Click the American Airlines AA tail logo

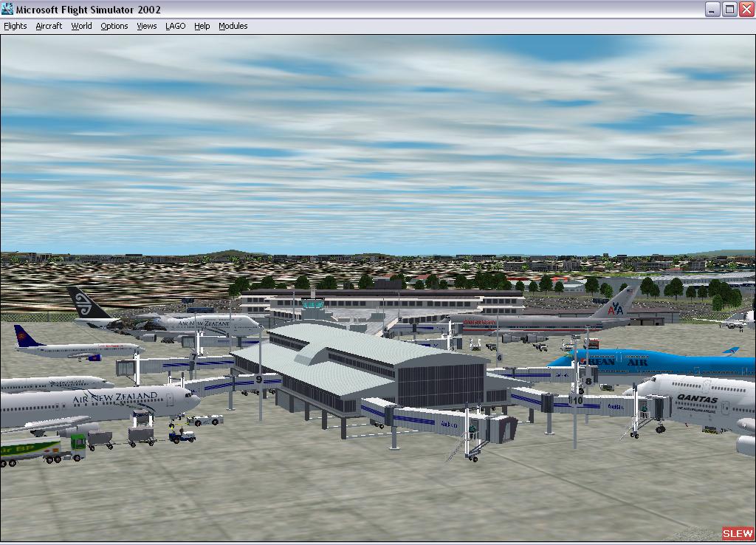pos(615,309)
